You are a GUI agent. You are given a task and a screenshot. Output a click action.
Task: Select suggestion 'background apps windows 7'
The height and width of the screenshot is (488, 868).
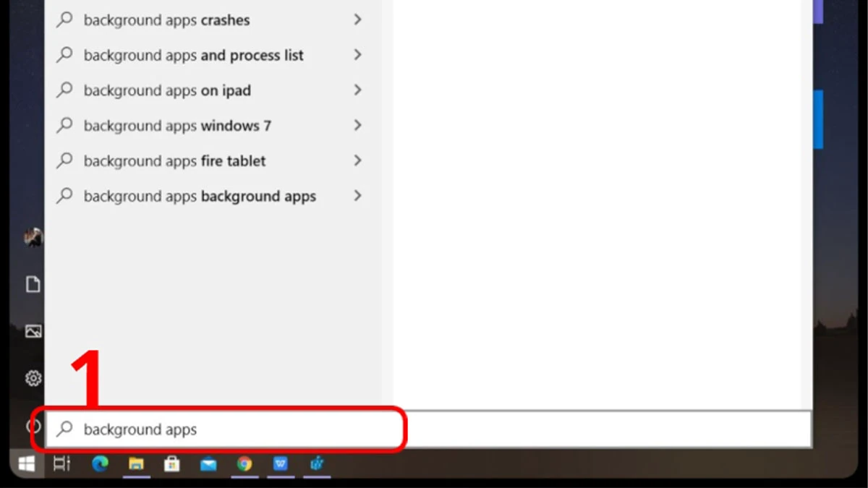click(213, 126)
